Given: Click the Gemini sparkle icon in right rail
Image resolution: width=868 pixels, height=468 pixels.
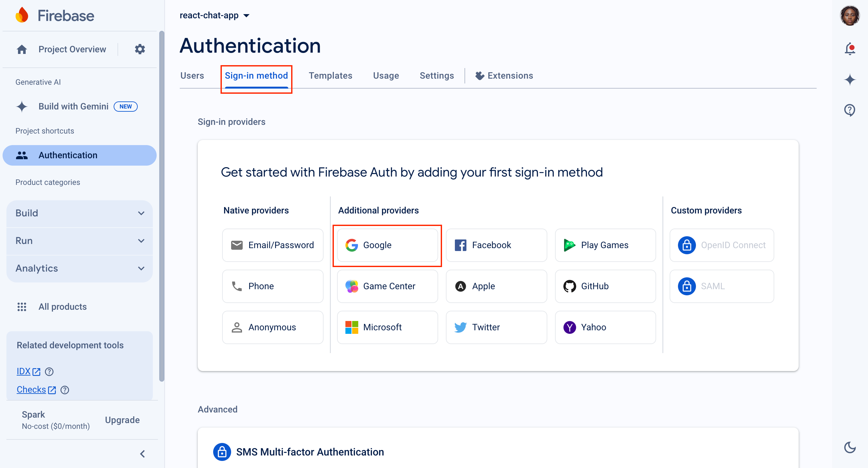Looking at the screenshot, I should (850, 80).
